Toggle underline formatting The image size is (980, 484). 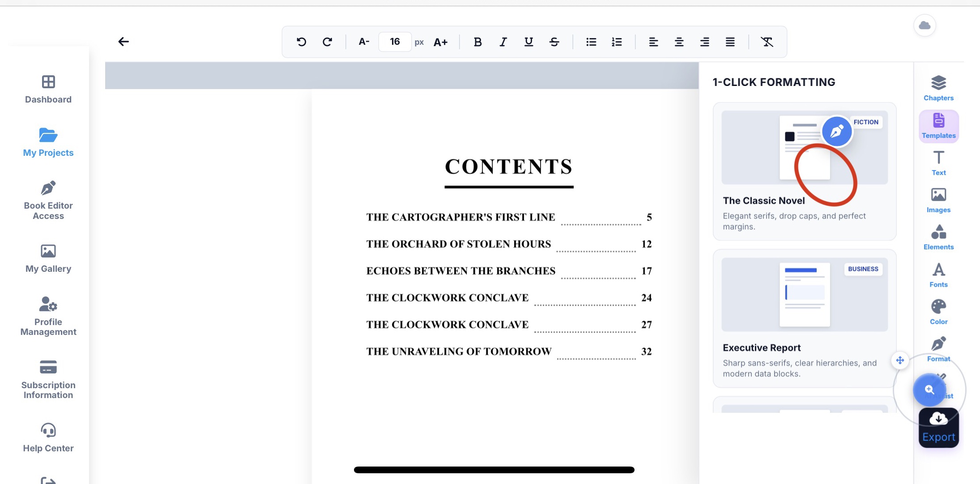tap(528, 42)
